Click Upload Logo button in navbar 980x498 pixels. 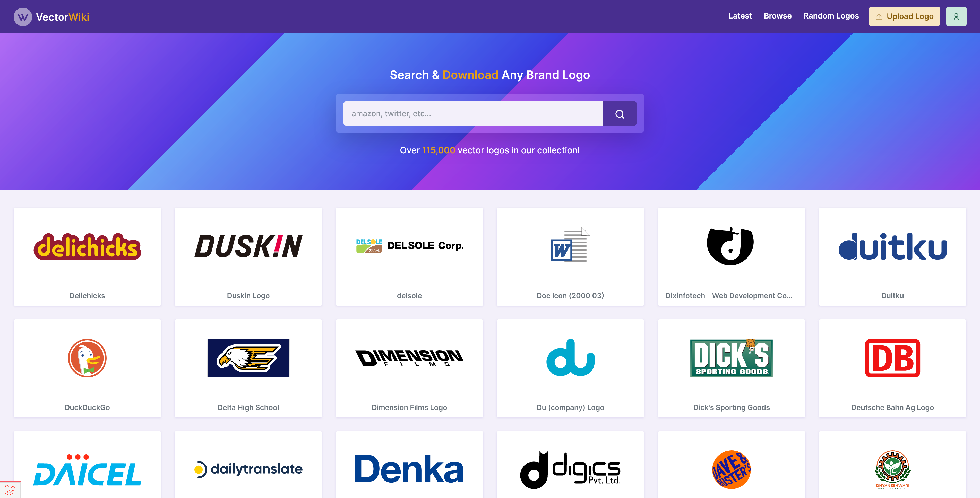[x=904, y=16]
